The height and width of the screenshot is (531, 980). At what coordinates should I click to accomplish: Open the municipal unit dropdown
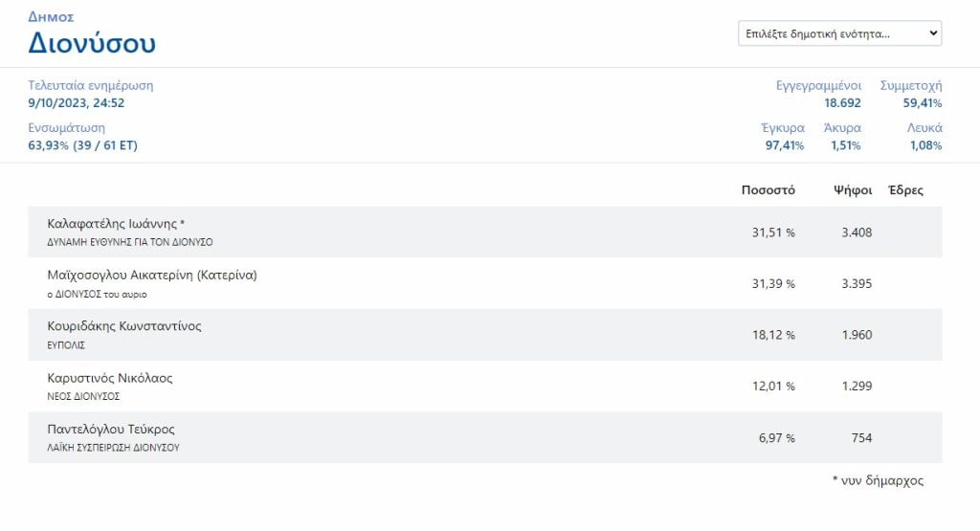coord(839,33)
